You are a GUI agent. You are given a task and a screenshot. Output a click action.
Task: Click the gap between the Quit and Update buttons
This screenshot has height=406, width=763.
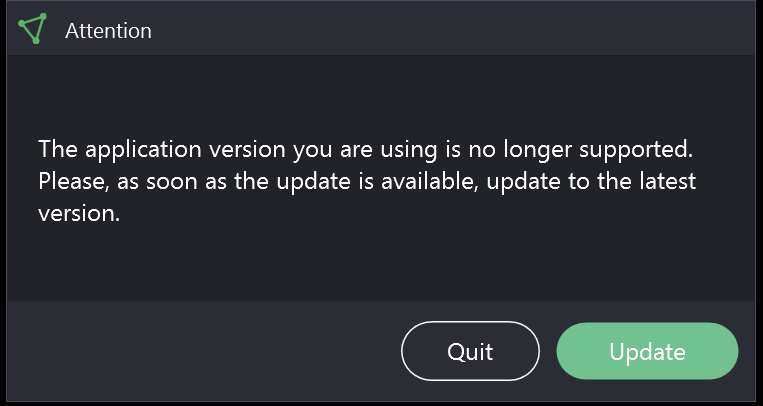(x=548, y=351)
